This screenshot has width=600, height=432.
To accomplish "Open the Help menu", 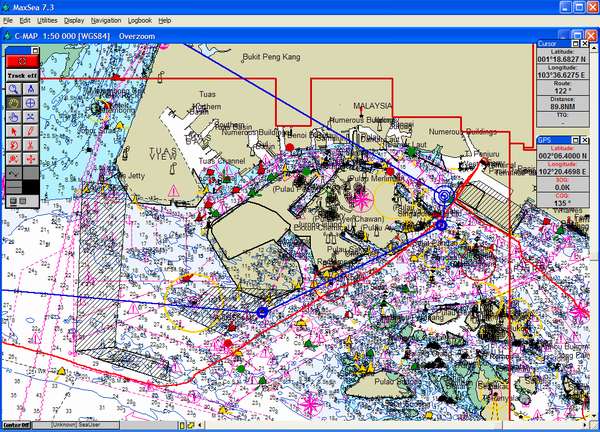I will point(165,21).
